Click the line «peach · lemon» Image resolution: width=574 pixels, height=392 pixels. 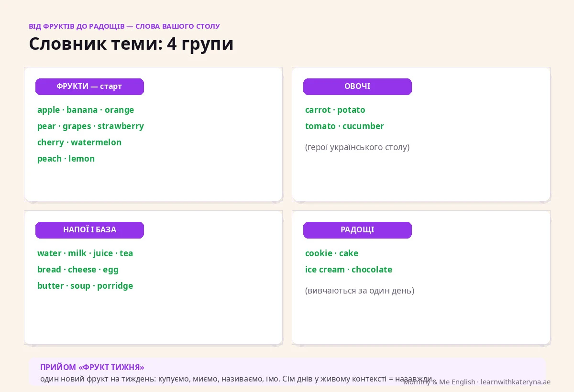point(66,159)
